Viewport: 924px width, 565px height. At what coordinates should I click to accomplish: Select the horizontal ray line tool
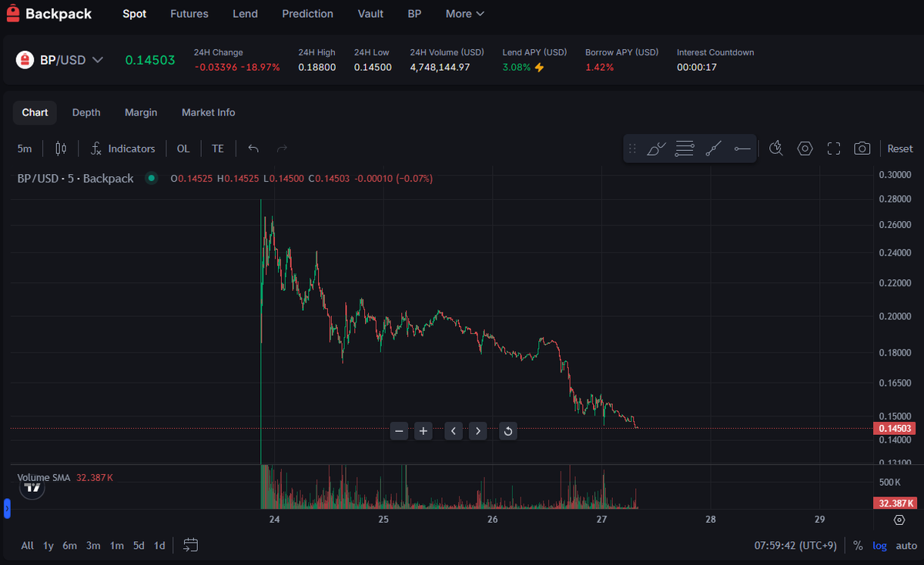point(742,149)
